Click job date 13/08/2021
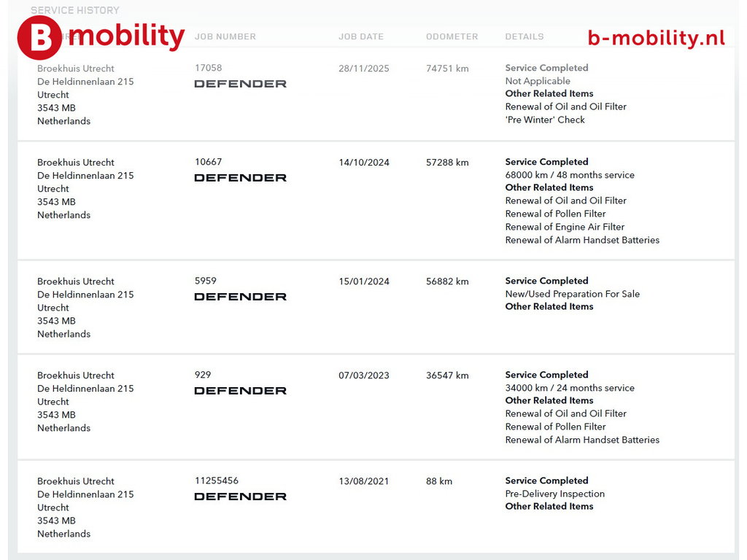The height and width of the screenshot is (560, 747). (x=364, y=481)
